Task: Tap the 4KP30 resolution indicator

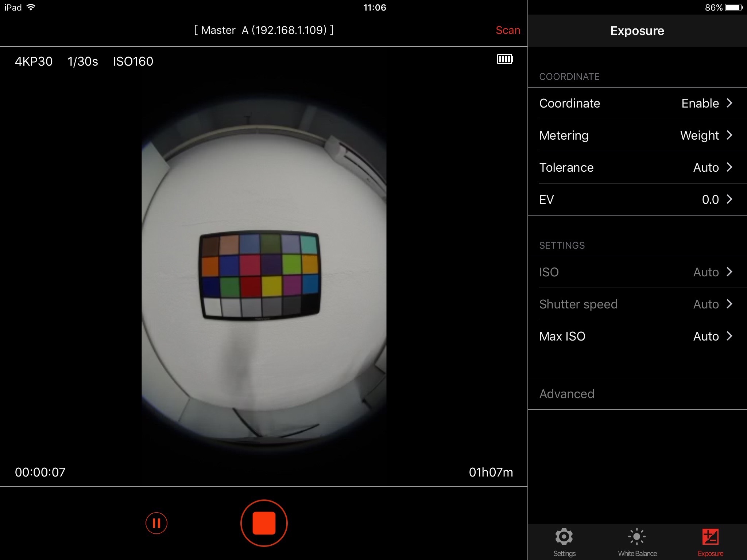Action: point(34,61)
